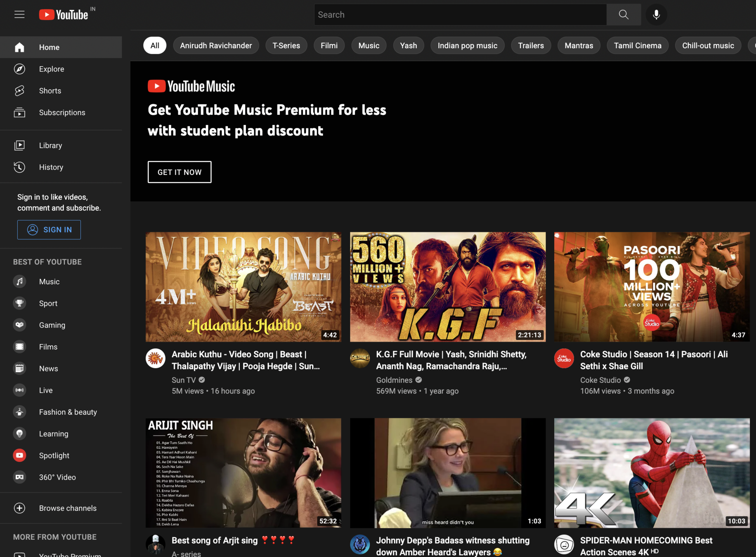Image resolution: width=756 pixels, height=557 pixels.
Task: Open Johnny Depp's Badass witness title
Action: coord(453,546)
